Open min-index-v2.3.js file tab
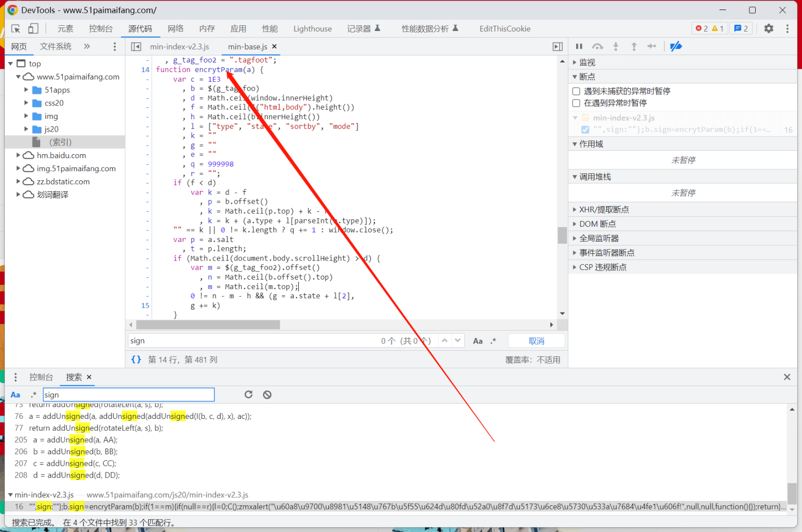Viewport: 802px width, 532px height. (179, 46)
